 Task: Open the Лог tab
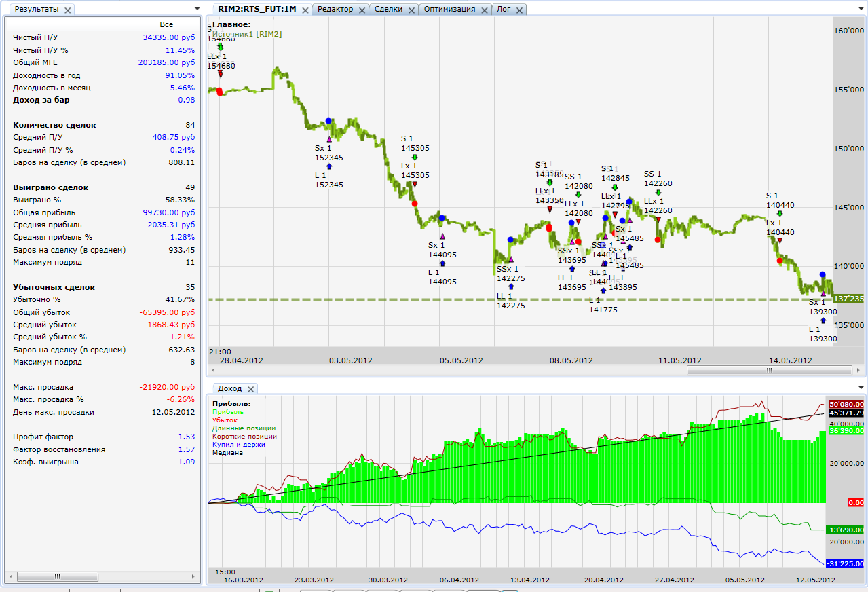504,10
